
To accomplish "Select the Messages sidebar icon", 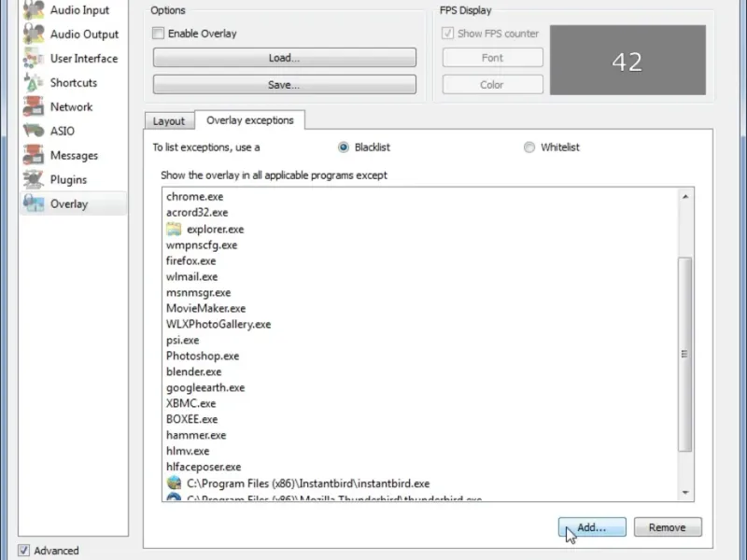I will click(x=34, y=155).
